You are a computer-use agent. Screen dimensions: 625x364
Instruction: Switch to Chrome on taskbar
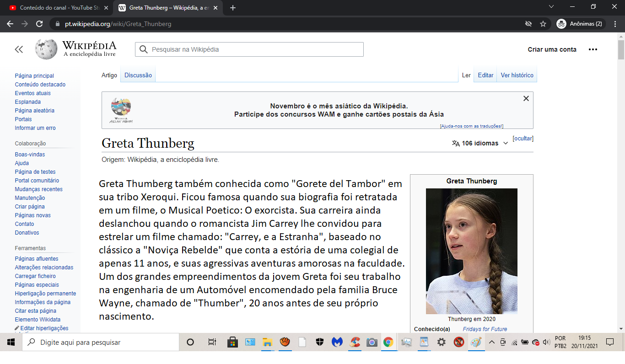(388, 342)
